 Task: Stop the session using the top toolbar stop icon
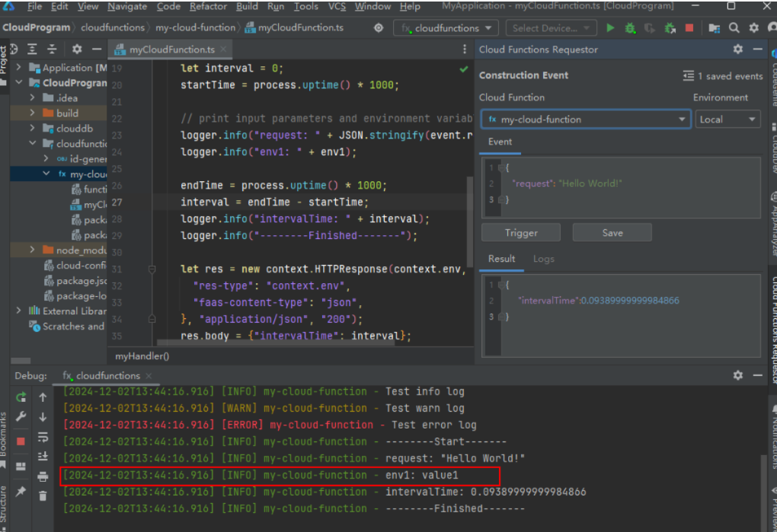coord(689,28)
